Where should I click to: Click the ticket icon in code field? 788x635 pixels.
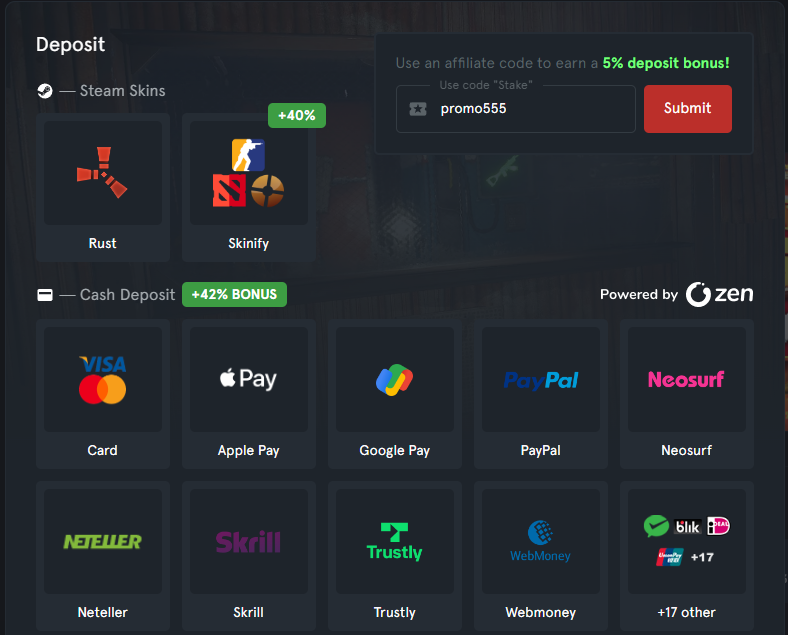click(x=418, y=109)
